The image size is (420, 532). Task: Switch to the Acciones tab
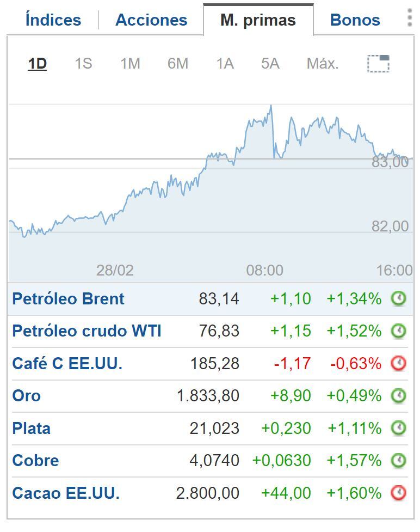151,19
